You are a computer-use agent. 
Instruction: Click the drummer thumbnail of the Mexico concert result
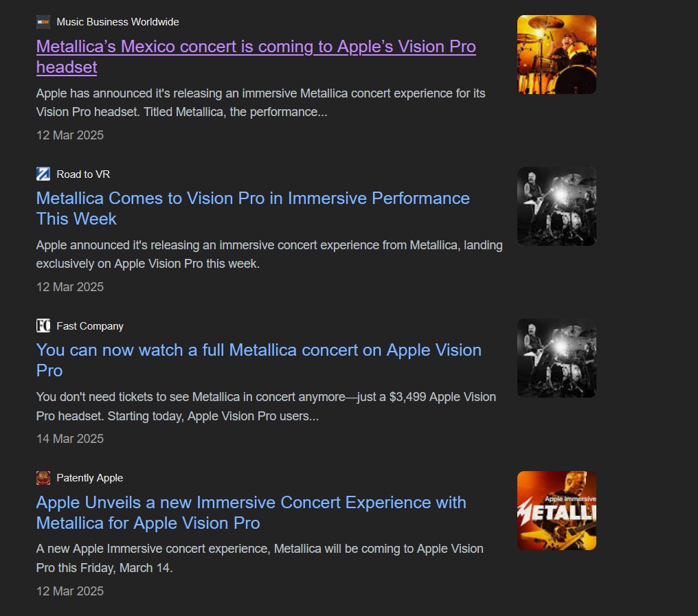[x=556, y=54]
